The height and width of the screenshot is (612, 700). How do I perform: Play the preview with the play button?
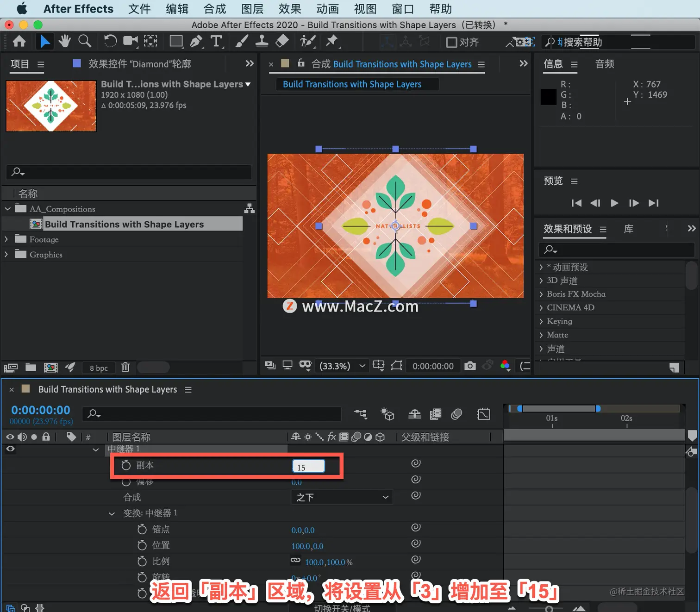pyautogui.click(x=614, y=203)
